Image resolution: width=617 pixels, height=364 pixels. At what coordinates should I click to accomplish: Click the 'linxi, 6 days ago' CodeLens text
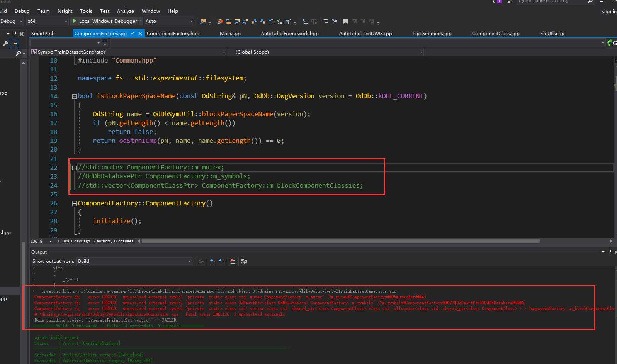click(x=75, y=241)
